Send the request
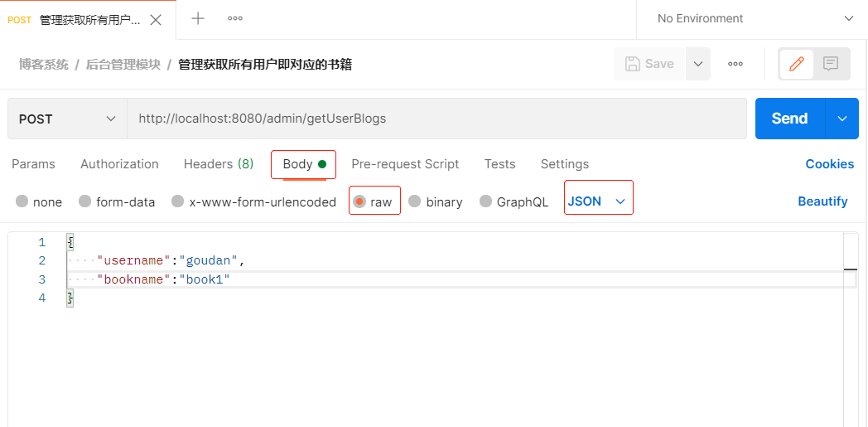Viewport: 868px width, 427px height. (x=789, y=119)
